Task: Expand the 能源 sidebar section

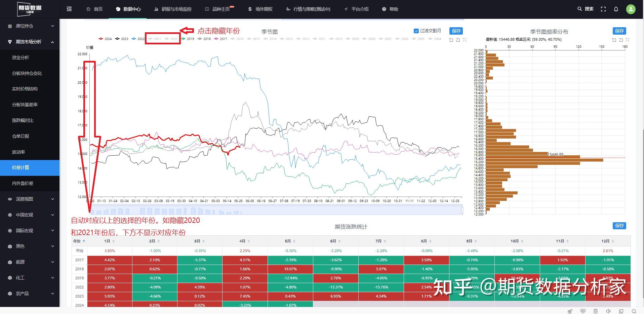Action: point(30,262)
